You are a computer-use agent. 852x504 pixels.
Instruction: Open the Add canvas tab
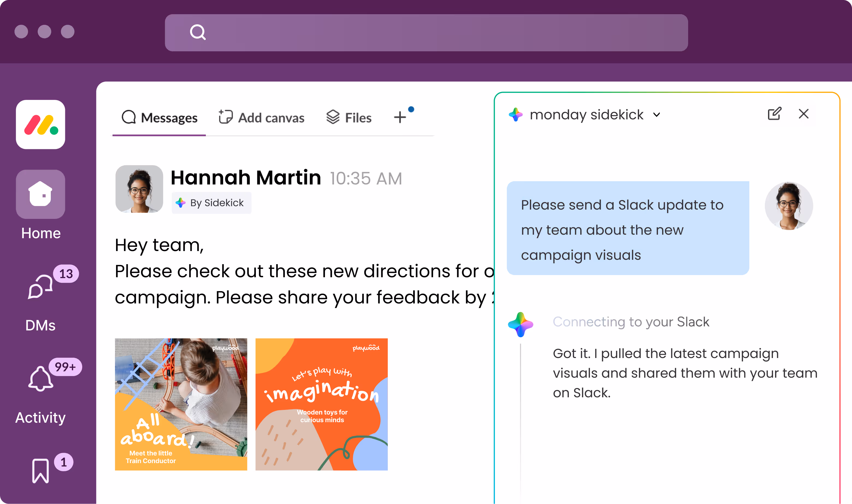coord(261,118)
